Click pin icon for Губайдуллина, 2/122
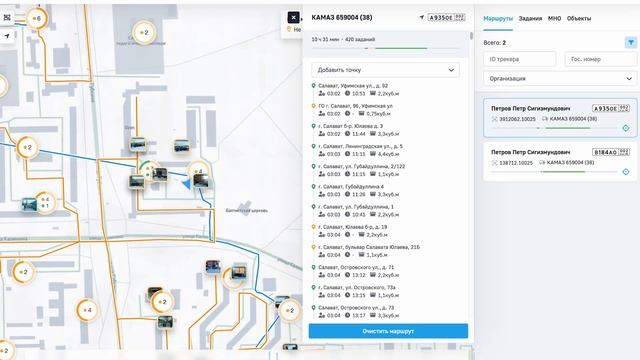This screenshot has width=640, height=360. [x=313, y=167]
